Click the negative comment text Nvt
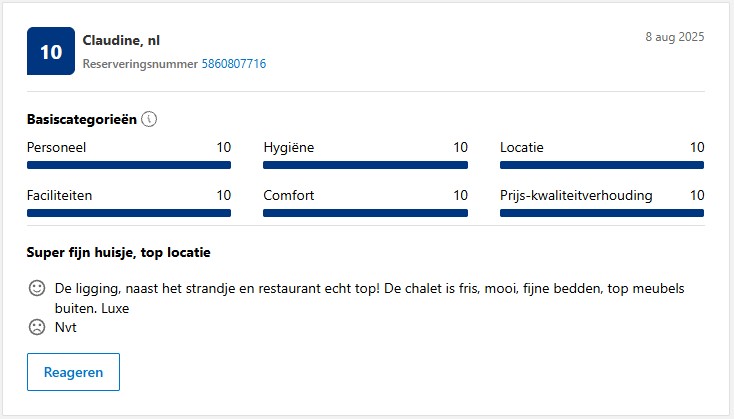This screenshot has width=734, height=419. pos(66,327)
